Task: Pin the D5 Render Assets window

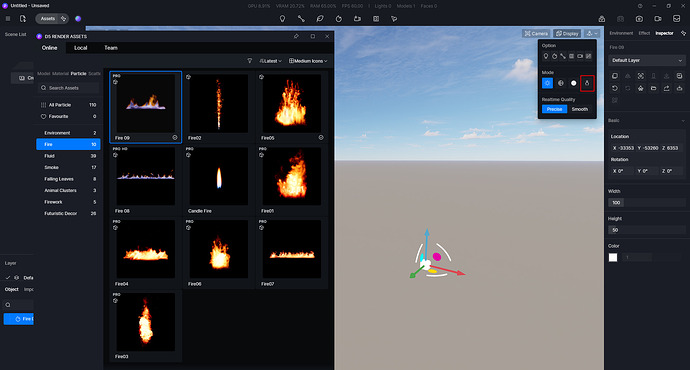Action: point(296,36)
